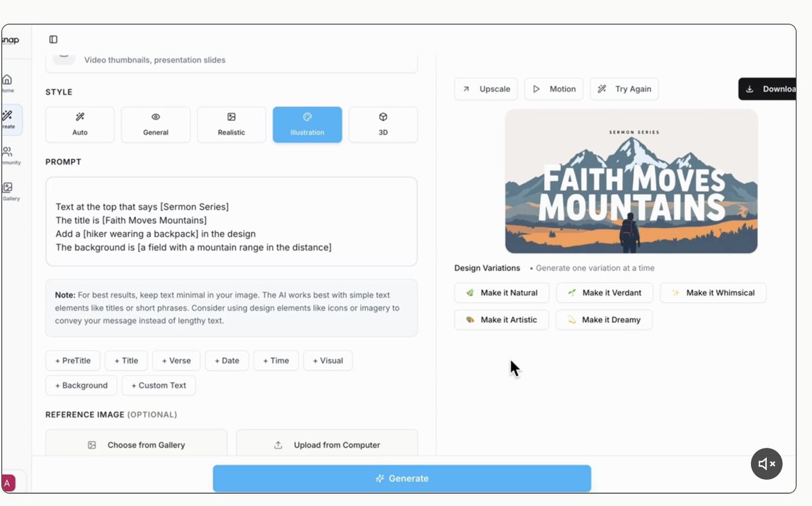The width and height of the screenshot is (812, 506).
Task: Click inside the prompt text box
Action: tap(231, 222)
